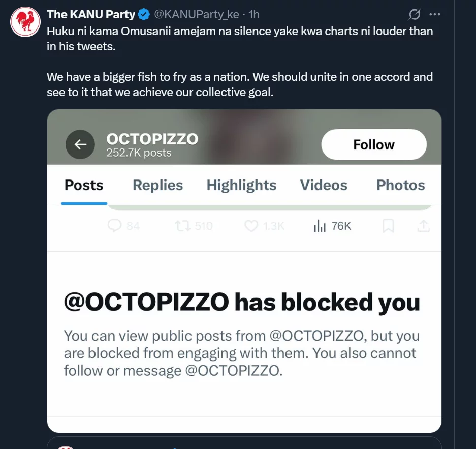Screen dimensions: 476x449
Task: Click the share upload icon
Action: [423, 226]
